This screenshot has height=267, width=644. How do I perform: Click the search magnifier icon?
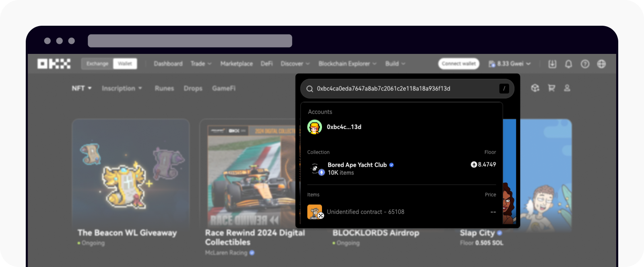310,89
